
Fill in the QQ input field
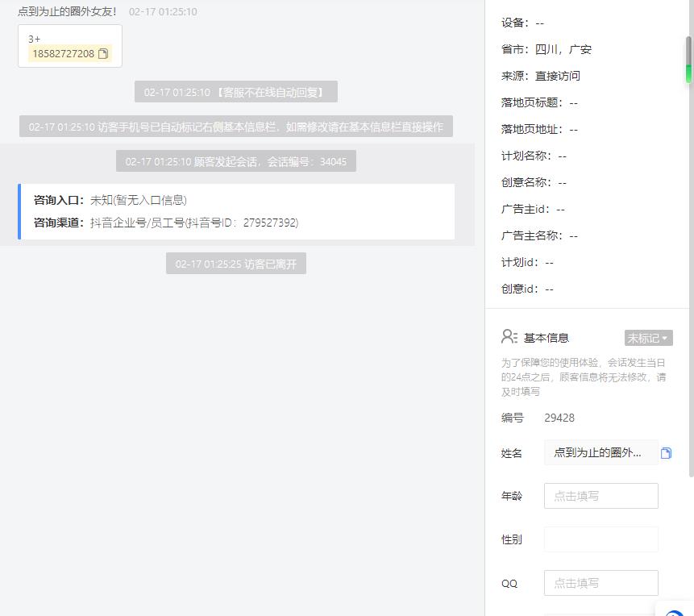coord(600,583)
